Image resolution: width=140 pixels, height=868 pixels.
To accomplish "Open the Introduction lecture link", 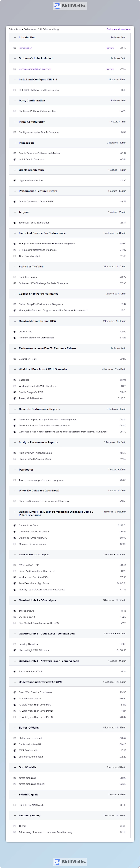I will click(x=25, y=48).
